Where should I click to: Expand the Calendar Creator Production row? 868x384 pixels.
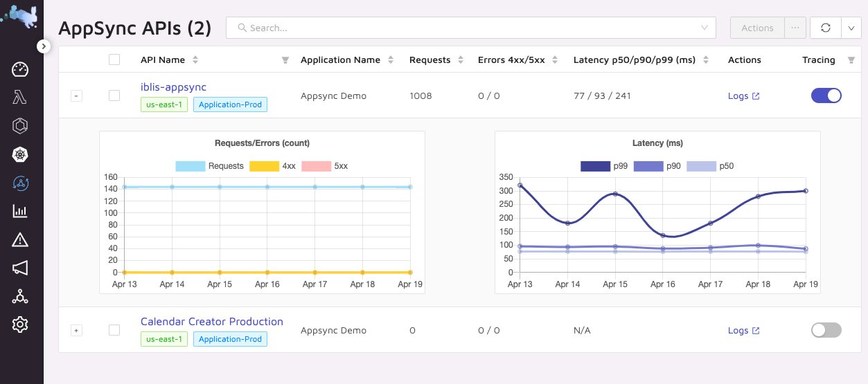coord(77,331)
